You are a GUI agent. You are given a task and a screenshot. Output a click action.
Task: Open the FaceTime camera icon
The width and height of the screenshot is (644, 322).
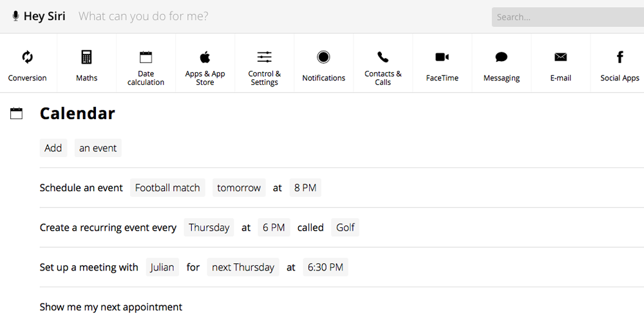[x=442, y=57]
